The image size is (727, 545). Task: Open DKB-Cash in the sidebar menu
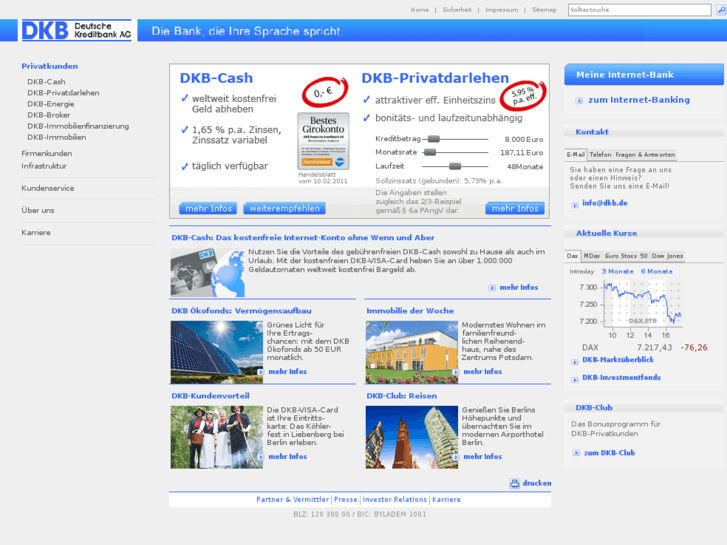[46, 82]
